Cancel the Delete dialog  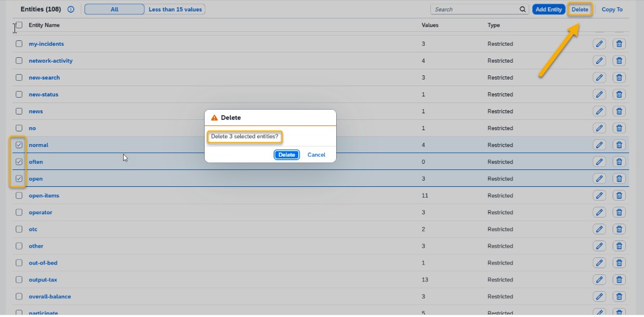click(x=316, y=155)
